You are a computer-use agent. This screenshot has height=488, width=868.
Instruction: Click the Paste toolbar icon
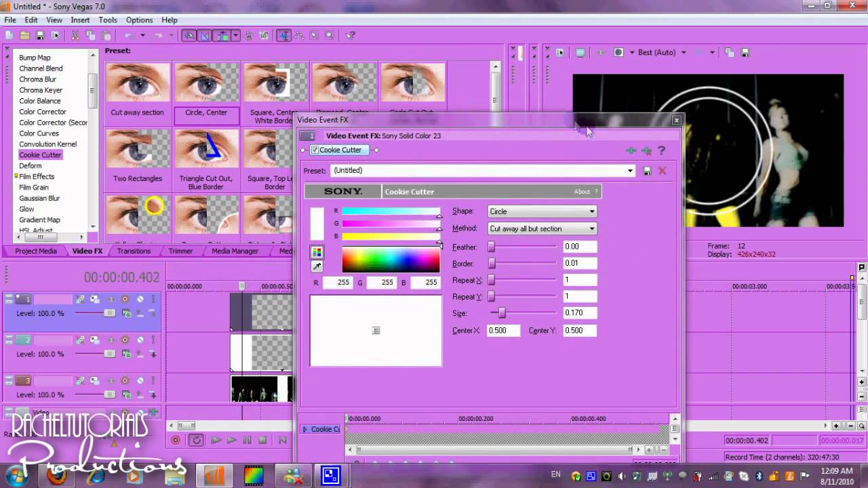(x=106, y=35)
